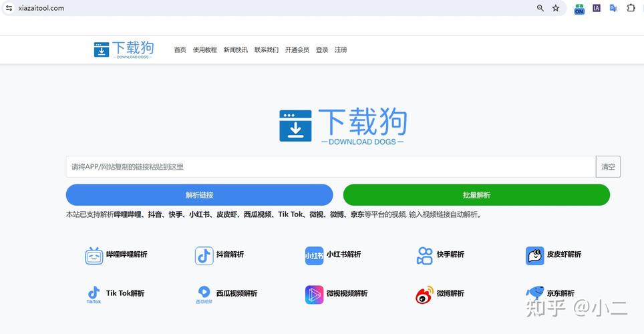Bookmark this page with the star icon
This screenshot has width=644, height=334.
556,8
